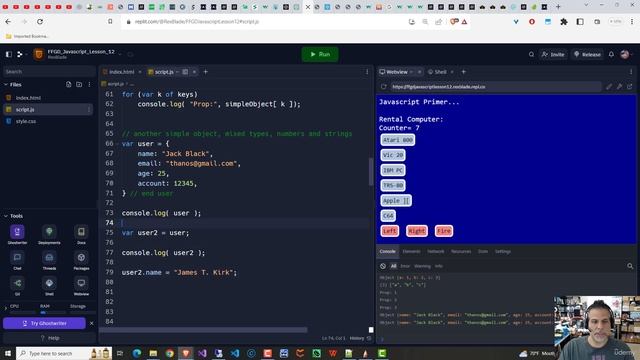Screen dimensions: 640x360
Task: Filter console logs by Warning
Action: pyautogui.click(x=422, y=266)
